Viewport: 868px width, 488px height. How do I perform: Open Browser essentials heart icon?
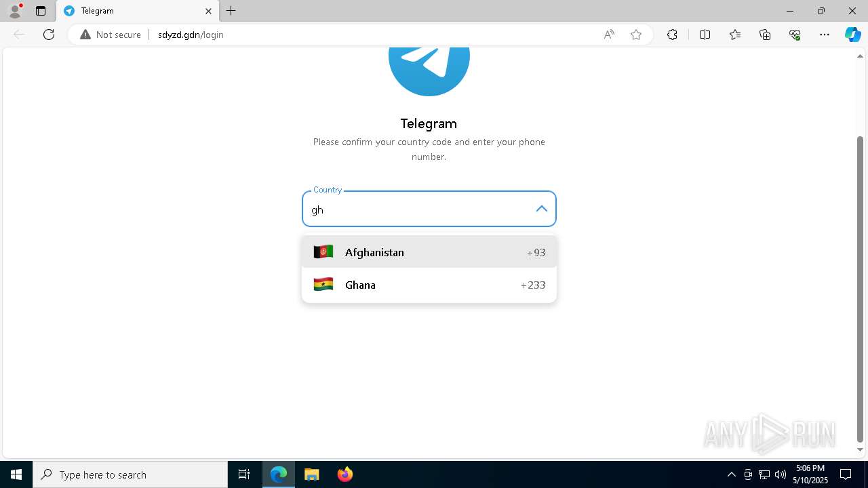[795, 35]
